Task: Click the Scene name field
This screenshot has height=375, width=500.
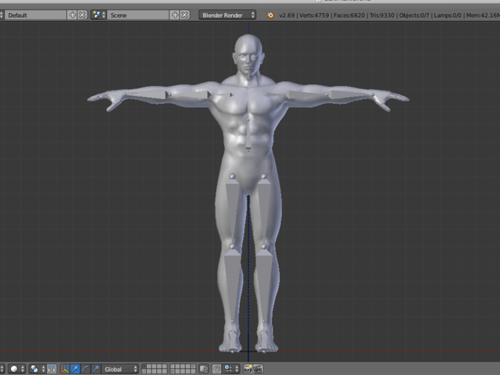Action: 138,15
